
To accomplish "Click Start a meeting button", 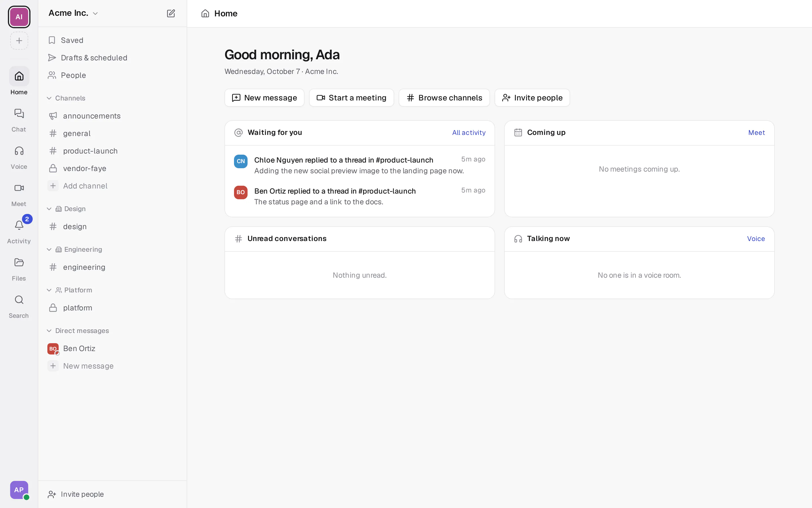I will [x=351, y=98].
